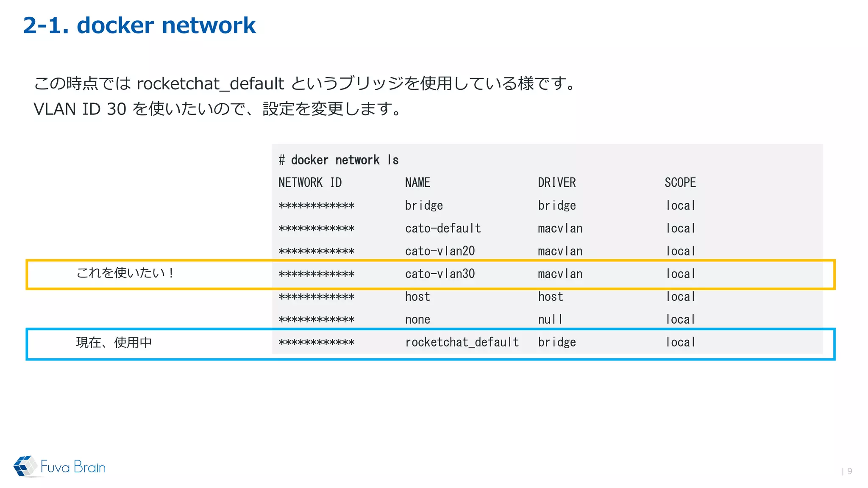The width and height of the screenshot is (868, 488).
Task: Click the sentence beginning 'この時点では rocketchat_default'
Action: click(305, 83)
